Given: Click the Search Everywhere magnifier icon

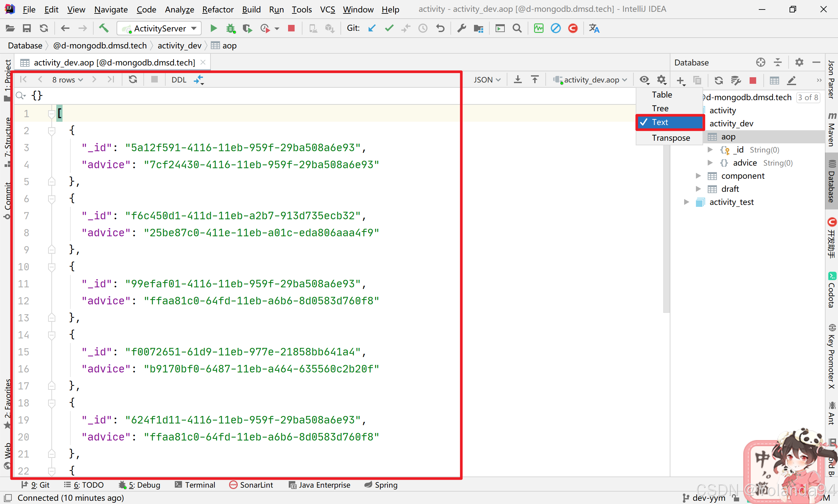Looking at the screenshot, I should [517, 28].
